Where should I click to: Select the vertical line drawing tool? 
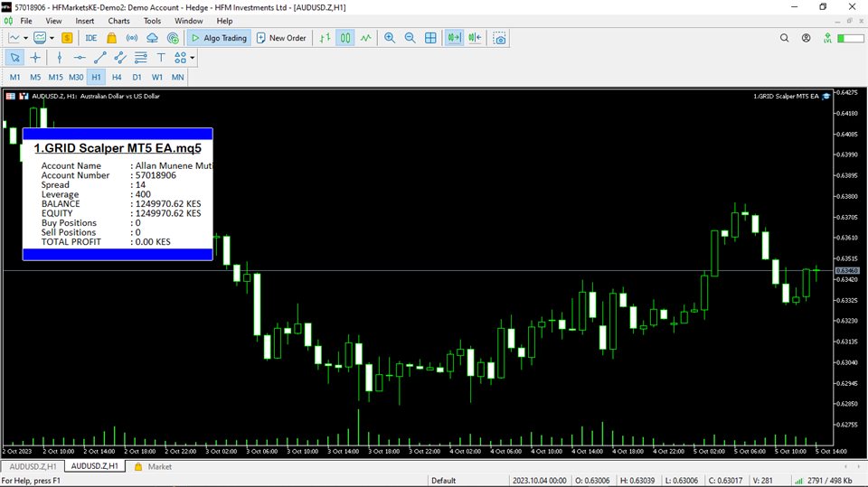[60, 58]
